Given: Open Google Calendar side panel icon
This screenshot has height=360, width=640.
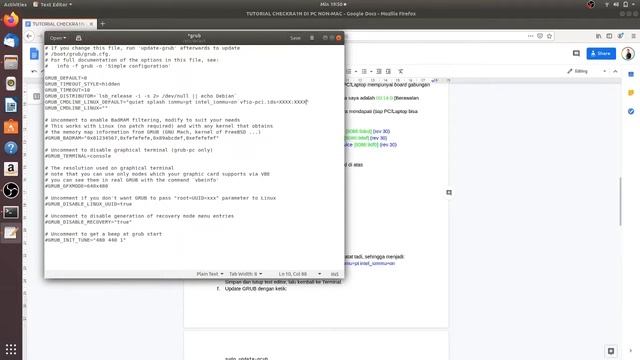Looking at the screenshot, I should click(x=631, y=75).
